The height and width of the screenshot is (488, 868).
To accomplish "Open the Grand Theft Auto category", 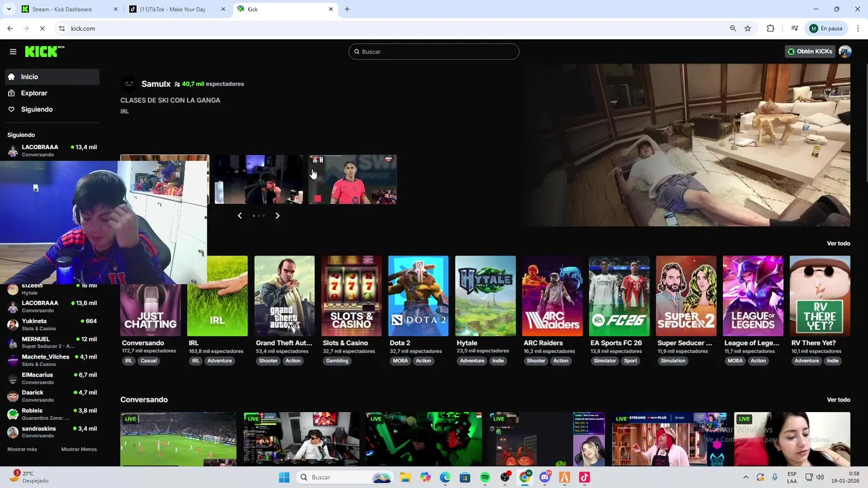I will (x=284, y=296).
